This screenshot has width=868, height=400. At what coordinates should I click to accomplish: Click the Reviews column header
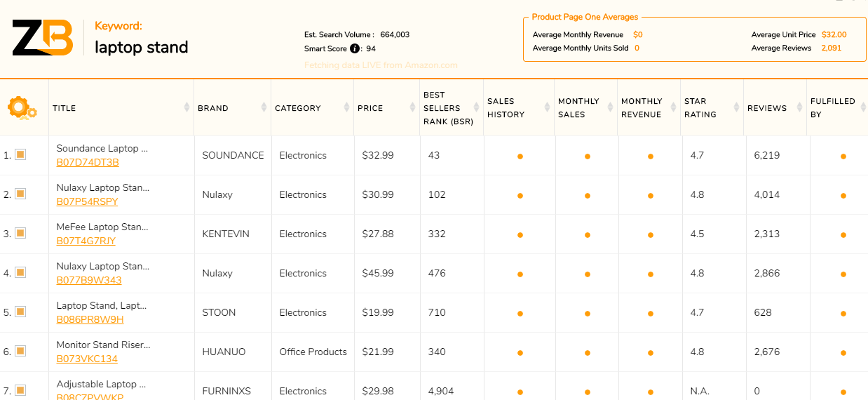point(767,108)
